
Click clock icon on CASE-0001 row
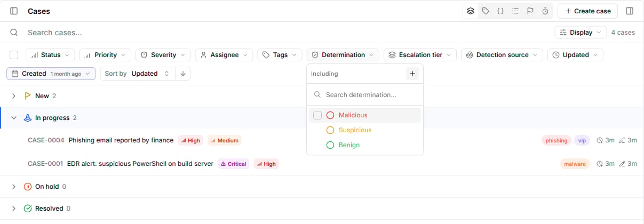[x=599, y=164]
